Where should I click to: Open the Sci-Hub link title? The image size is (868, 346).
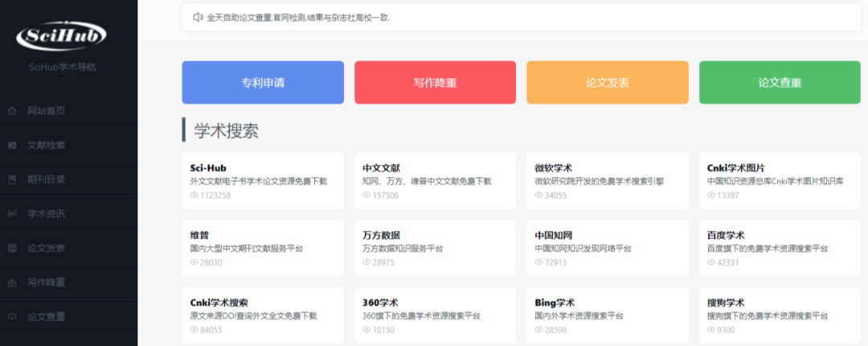tap(208, 168)
